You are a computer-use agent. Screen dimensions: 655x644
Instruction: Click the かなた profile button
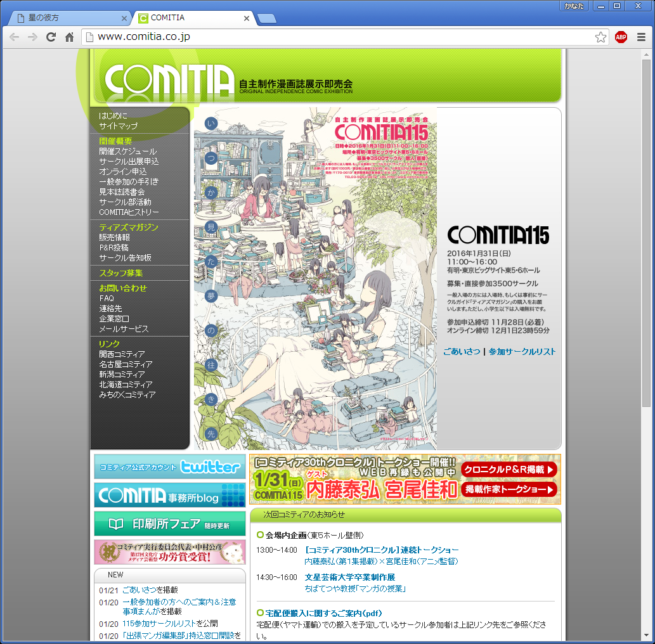pyautogui.click(x=574, y=6)
